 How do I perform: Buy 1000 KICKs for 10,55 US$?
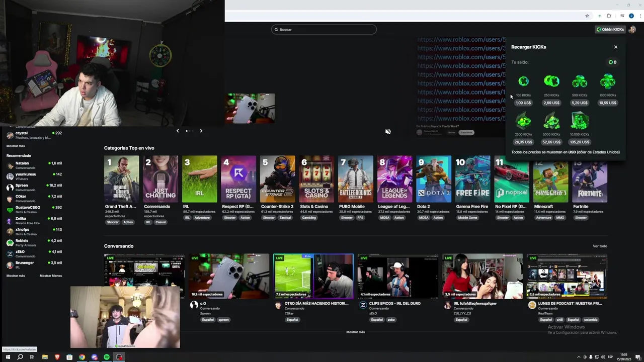(x=608, y=103)
